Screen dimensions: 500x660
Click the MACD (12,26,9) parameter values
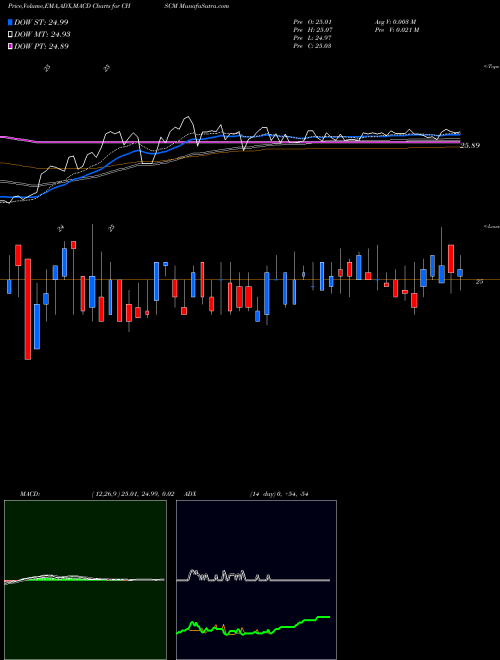132,494
